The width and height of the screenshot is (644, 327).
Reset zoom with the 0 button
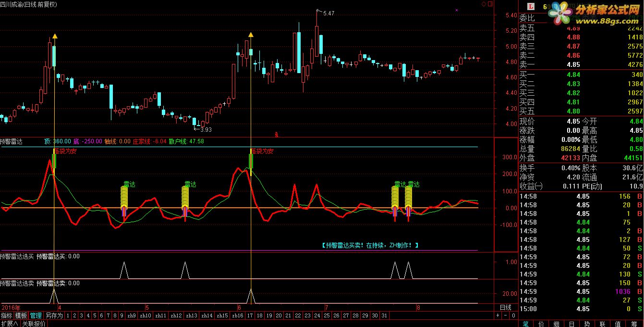coord(513,315)
